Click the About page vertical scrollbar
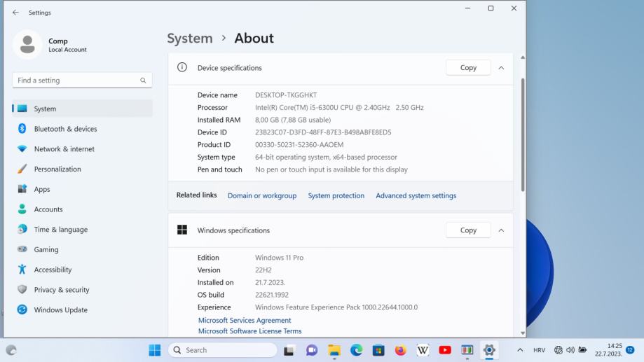This screenshot has width=644, height=362. point(522,133)
